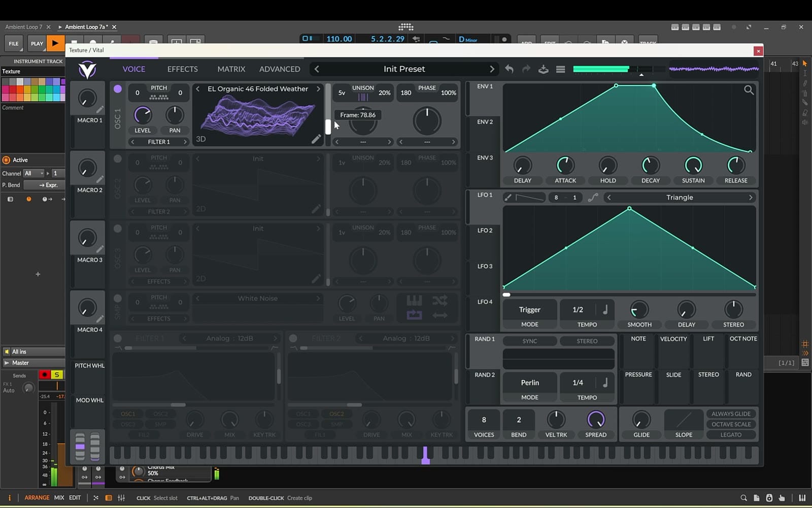Click the sampler bounce arrows icon

(440, 315)
